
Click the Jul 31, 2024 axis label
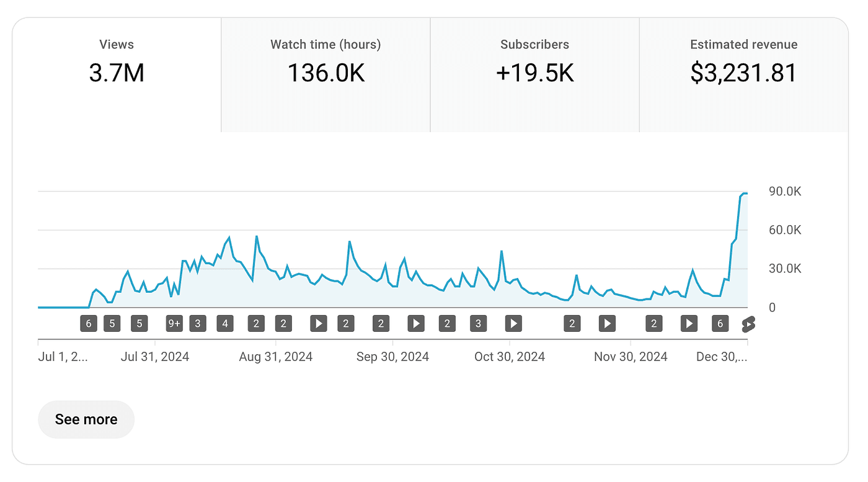click(154, 356)
